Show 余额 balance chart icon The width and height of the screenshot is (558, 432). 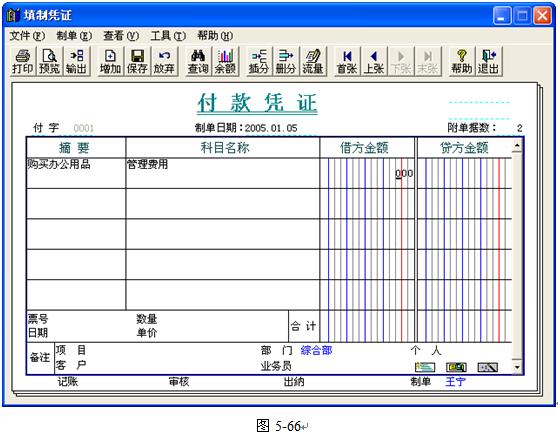pos(225,61)
